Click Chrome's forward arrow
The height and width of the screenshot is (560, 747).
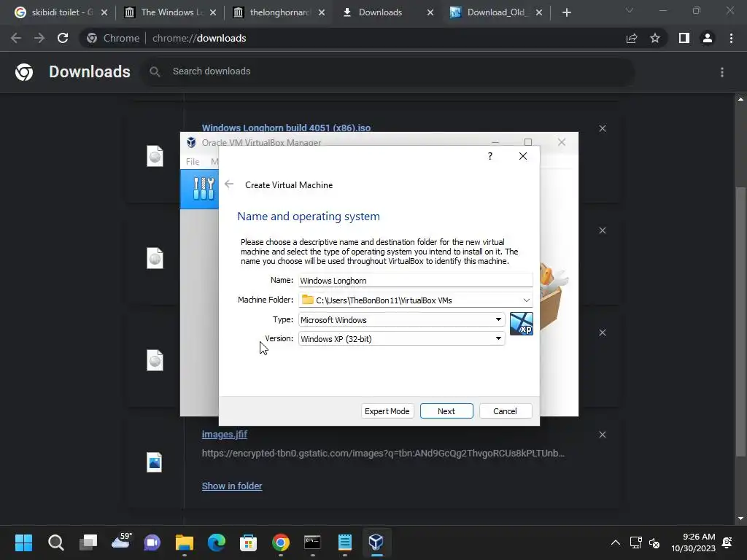pos(39,38)
